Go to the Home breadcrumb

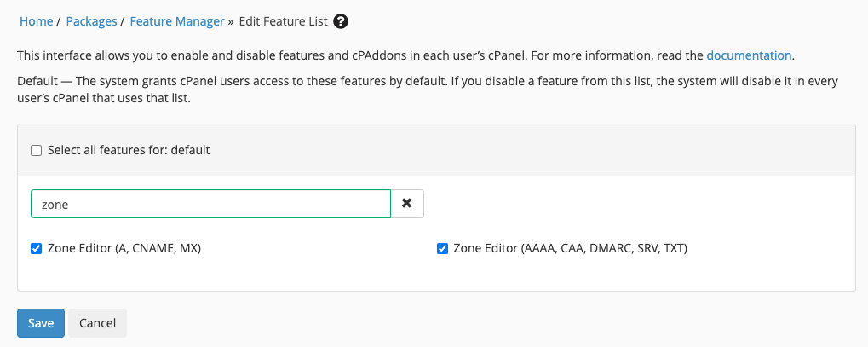(35, 21)
